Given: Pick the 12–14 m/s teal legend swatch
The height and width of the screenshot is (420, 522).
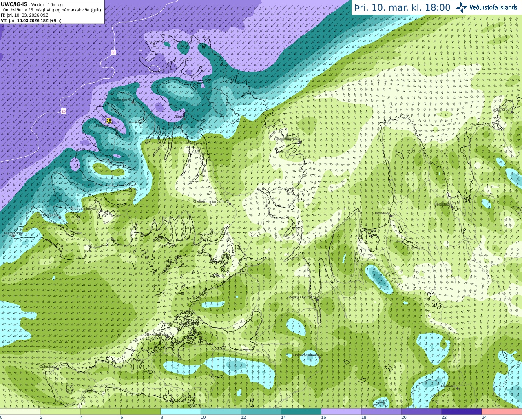Looking at the screenshot, I should 261,411.
